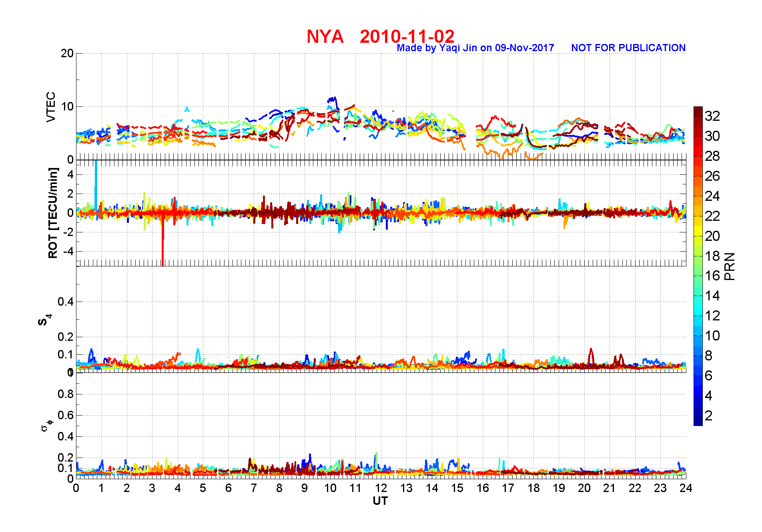The image size is (762, 532).
Task: Click the dark red top of the PRN colorbar
Action: (698, 111)
